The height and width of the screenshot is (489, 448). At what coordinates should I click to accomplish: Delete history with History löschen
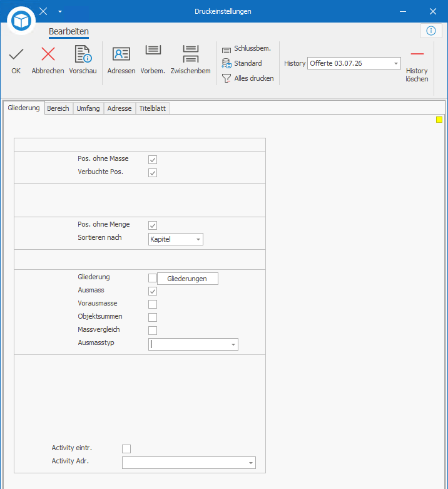pos(417,66)
